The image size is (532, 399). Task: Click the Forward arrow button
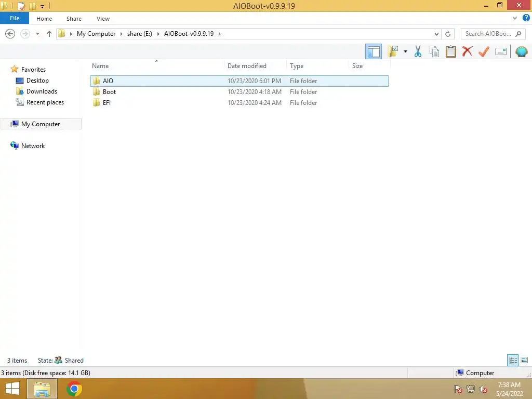click(x=25, y=34)
